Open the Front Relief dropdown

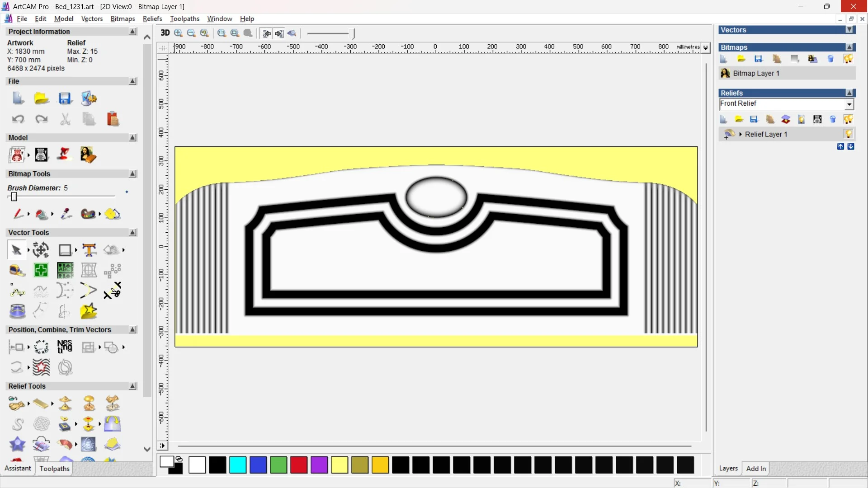tap(849, 104)
